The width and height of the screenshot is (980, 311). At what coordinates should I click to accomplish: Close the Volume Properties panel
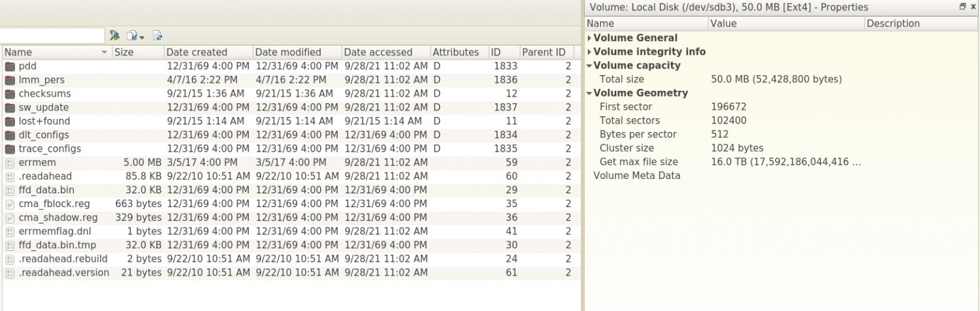pos(973,7)
